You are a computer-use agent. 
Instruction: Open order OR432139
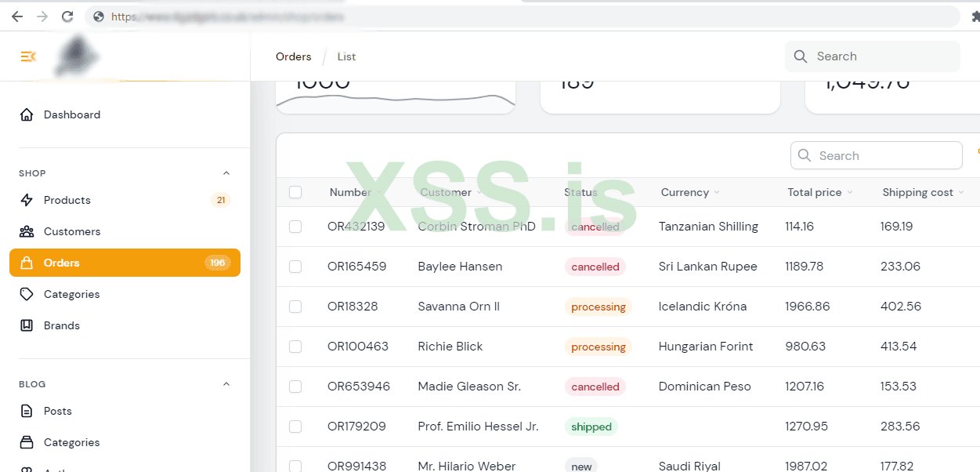356,227
